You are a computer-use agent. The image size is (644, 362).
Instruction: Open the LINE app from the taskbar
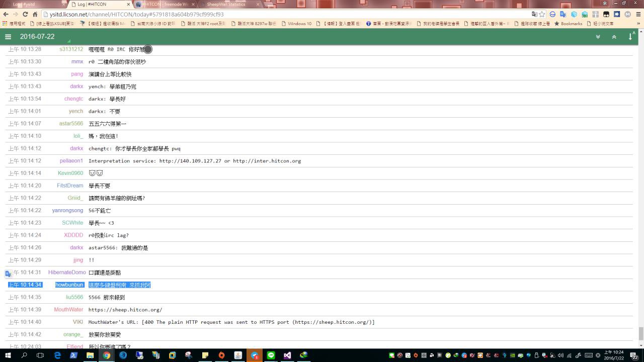click(271, 355)
